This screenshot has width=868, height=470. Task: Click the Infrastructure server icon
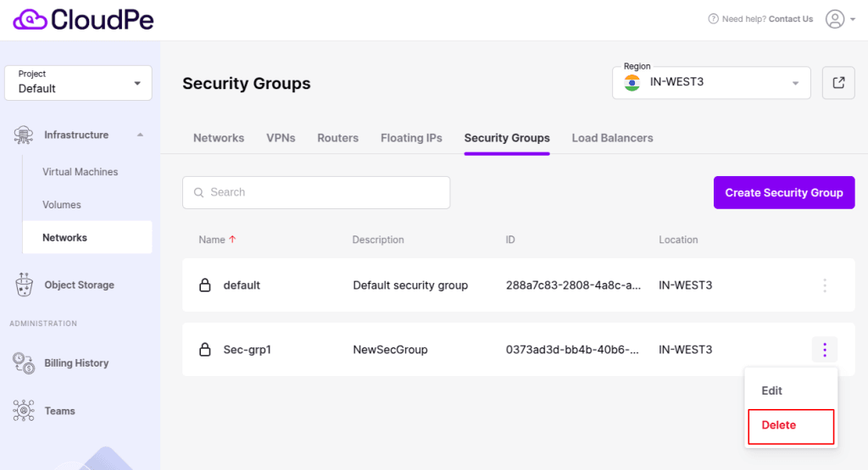click(23, 135)
